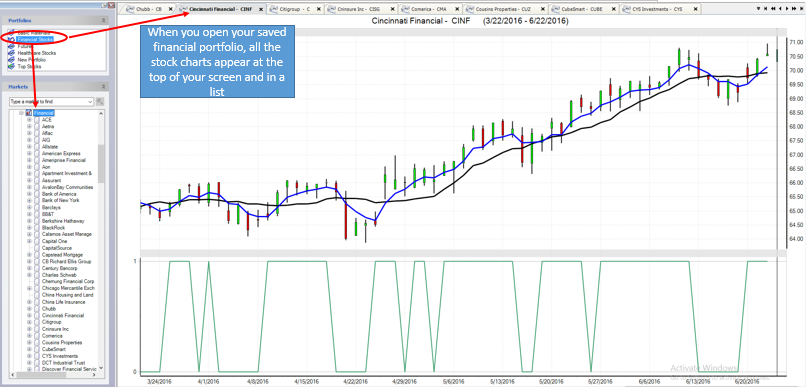Tick the Allstate checkbox

coord(36,147)
